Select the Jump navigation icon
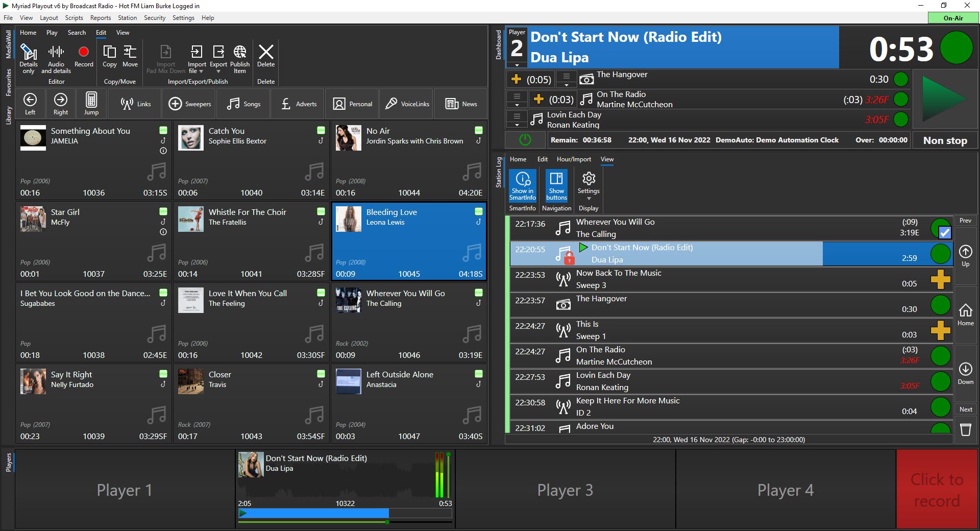980x531 pixels. [91, 103]
